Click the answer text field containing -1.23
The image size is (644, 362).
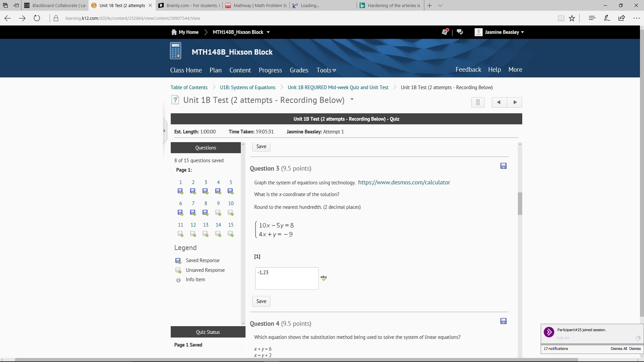coord(286,278)
